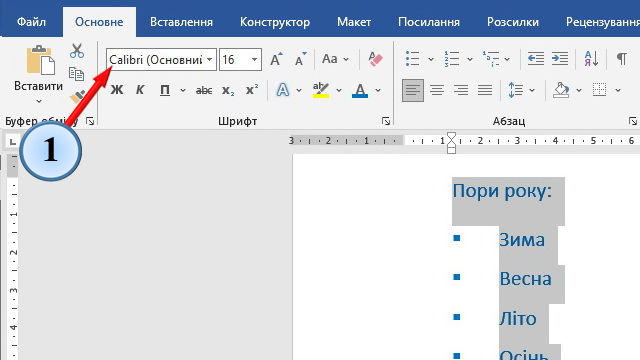Increase paragraph indent
This screenshot has height=360, width=640.
pos(560,59)
